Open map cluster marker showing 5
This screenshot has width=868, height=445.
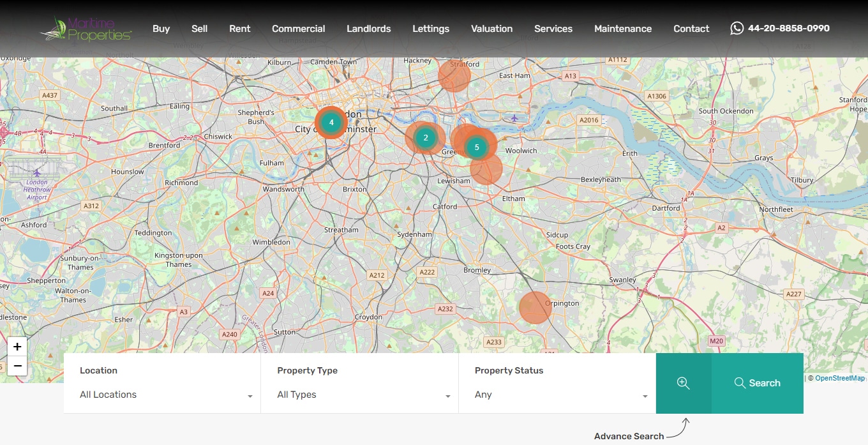click(x=477, y=147)
